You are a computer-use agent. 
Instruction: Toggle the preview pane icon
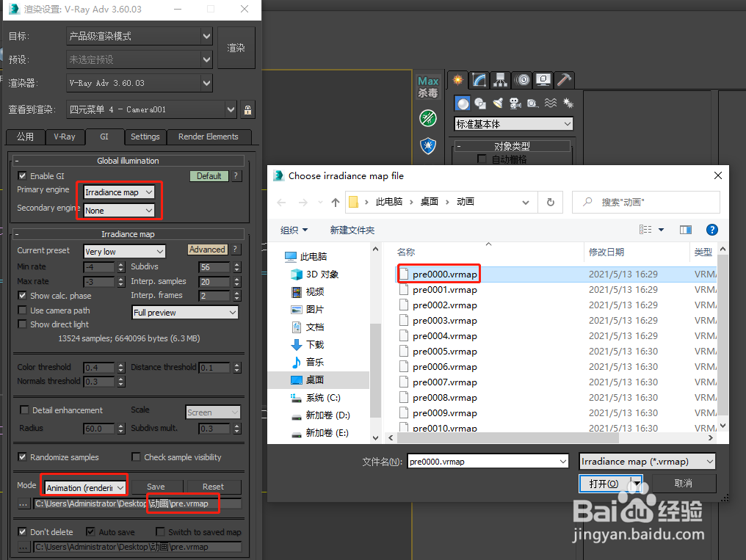686,230
